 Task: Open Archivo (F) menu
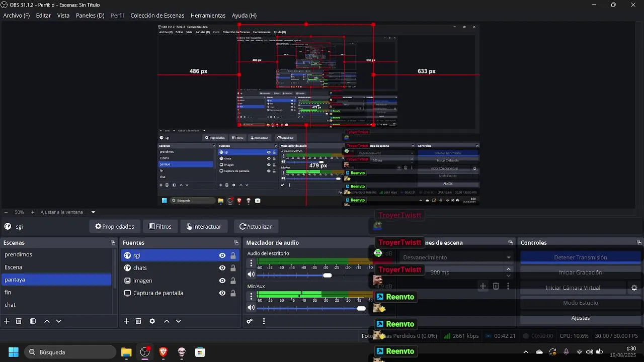pyautogui.click(x=16, y=16)
